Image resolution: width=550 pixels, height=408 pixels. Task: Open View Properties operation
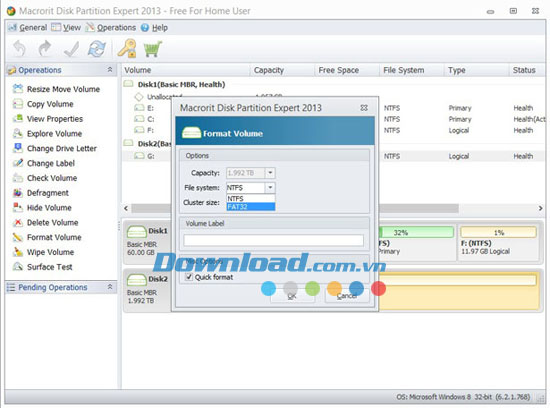pyautogui.click(x=48, y=119)
